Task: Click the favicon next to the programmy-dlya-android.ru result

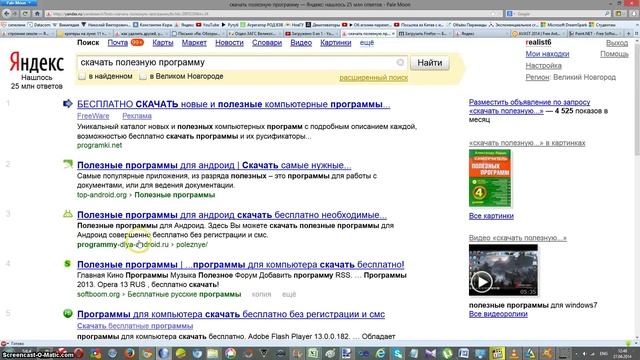Action: click(68, 214)
